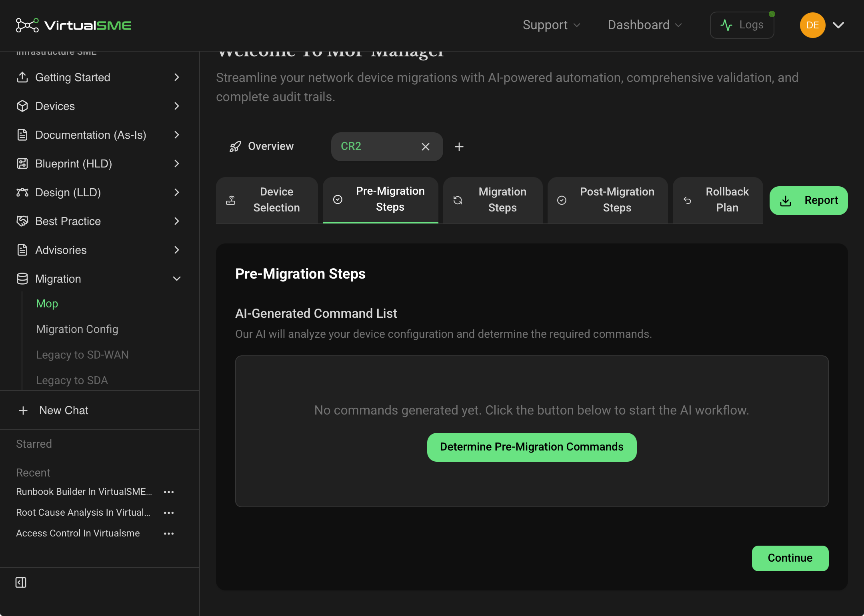Click the DE user avatar
Image resolution: width=864 pixels, height=616 pixels.
(812, 25)
